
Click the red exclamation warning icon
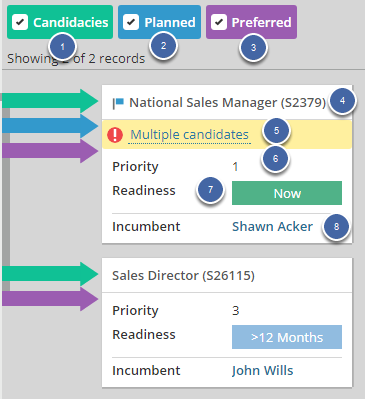(115, 135)
